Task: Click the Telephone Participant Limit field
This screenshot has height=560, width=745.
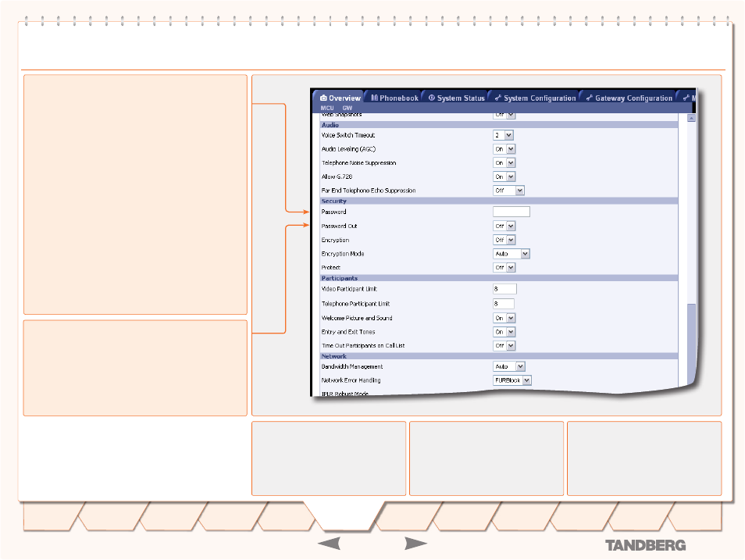Action: [504, 304]
